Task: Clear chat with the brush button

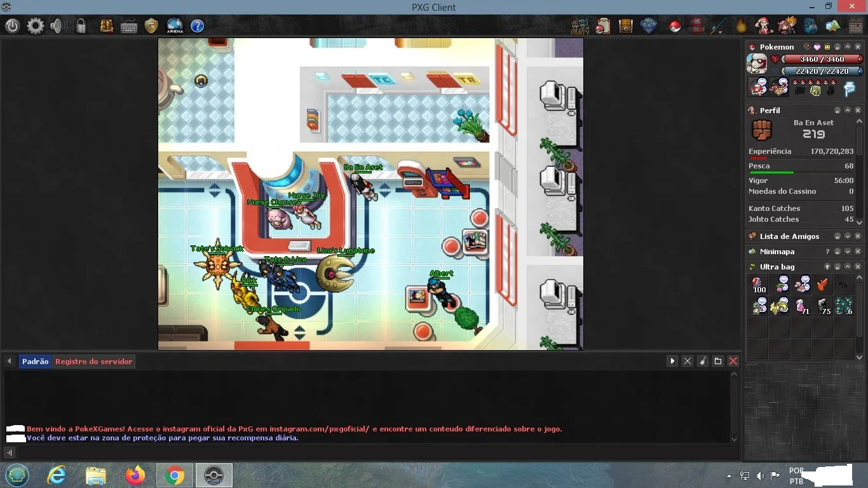Action: [x=703, y=361]
